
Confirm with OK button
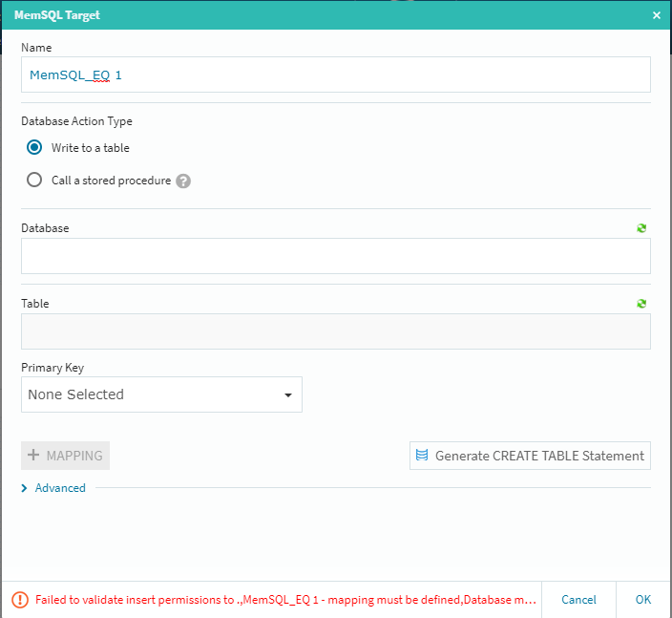pos(642,600)
